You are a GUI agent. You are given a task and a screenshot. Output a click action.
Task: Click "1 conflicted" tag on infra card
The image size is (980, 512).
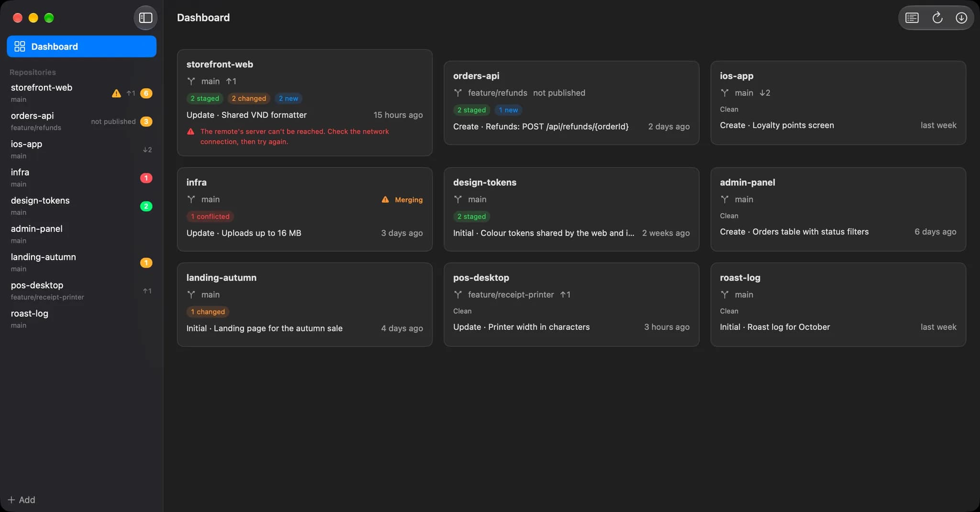pyautogui.click(x=210, y=217)
